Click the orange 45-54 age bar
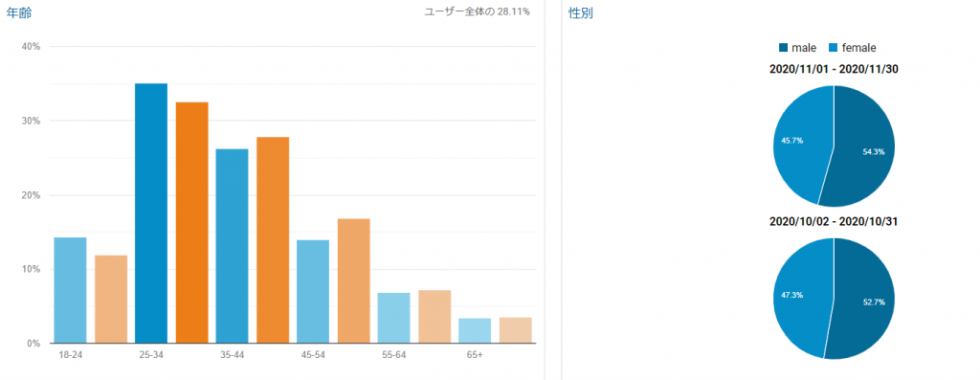The height and width of the screenshot is (380, 980). (x=354, y=280)
